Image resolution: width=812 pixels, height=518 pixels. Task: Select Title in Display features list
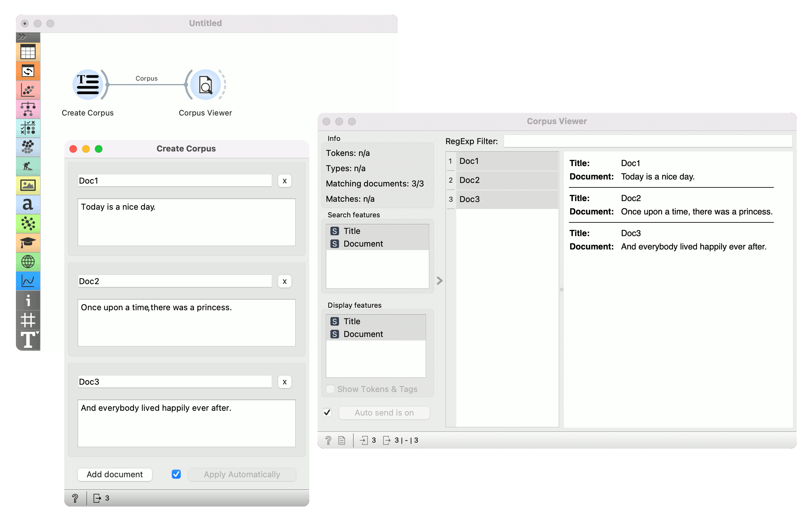coord(376,321)
